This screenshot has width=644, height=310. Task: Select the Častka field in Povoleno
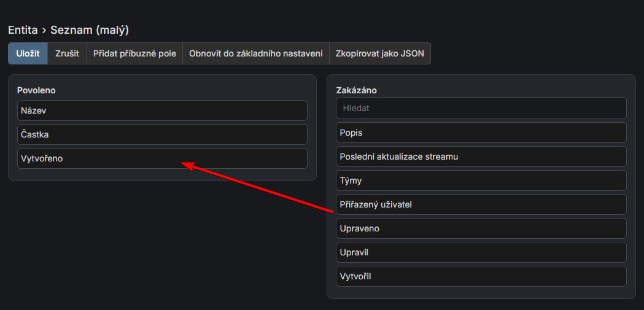click(162, 134)
